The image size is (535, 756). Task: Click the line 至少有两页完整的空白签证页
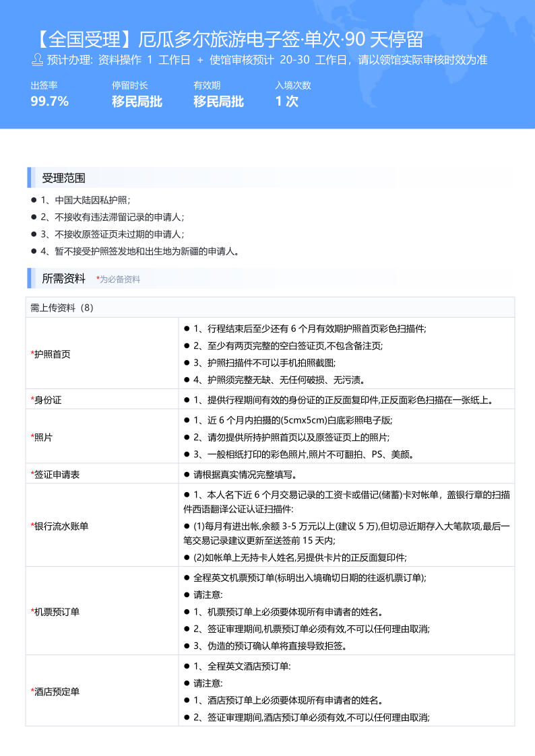(288, 346)
